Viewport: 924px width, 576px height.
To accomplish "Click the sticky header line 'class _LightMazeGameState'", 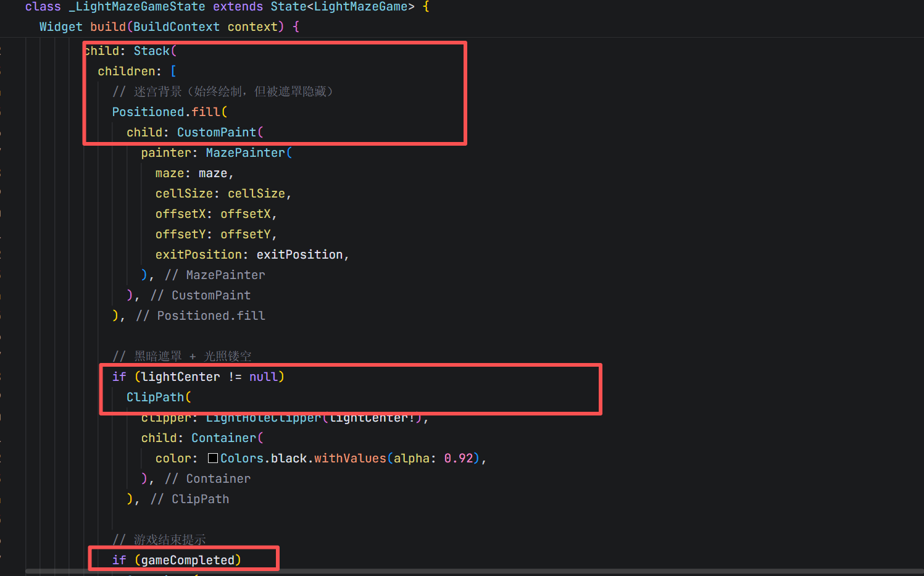I will pyautogui.click(x=227, y=7).
